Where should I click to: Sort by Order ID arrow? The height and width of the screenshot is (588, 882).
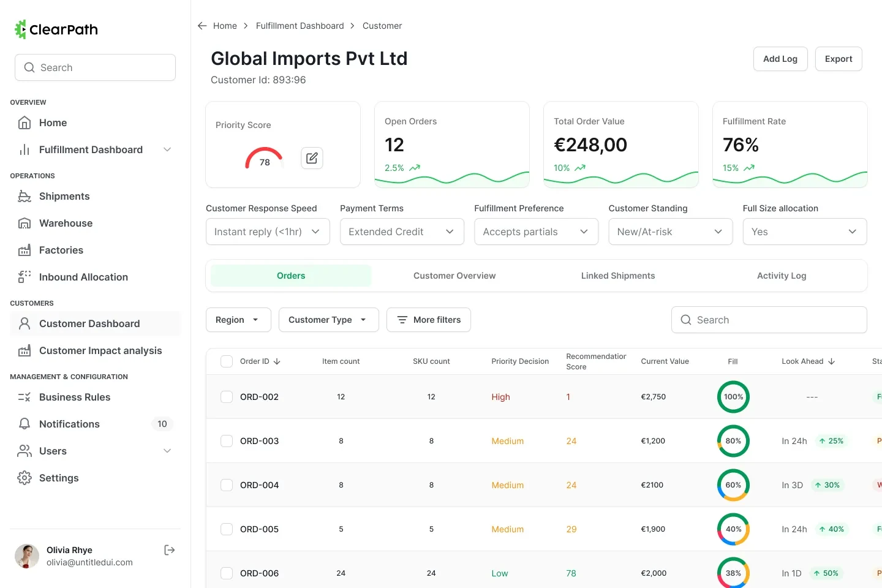277,361
